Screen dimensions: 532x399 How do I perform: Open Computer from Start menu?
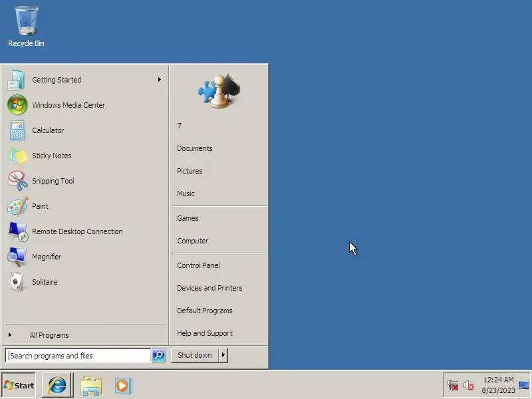tap(192, 241)
